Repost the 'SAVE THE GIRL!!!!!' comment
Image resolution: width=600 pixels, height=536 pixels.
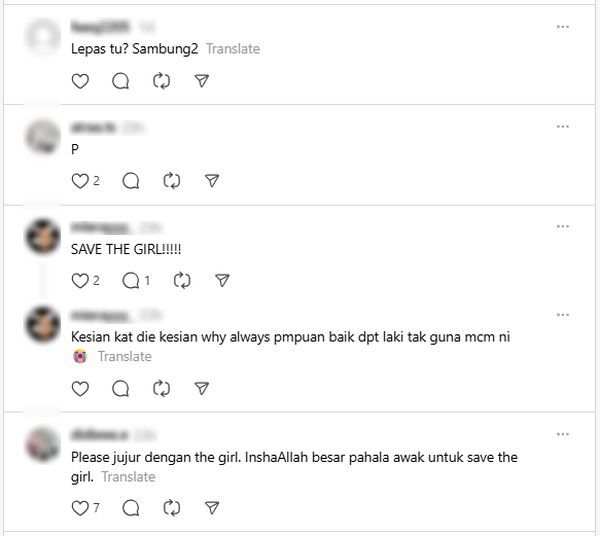(x=182, y=281)
